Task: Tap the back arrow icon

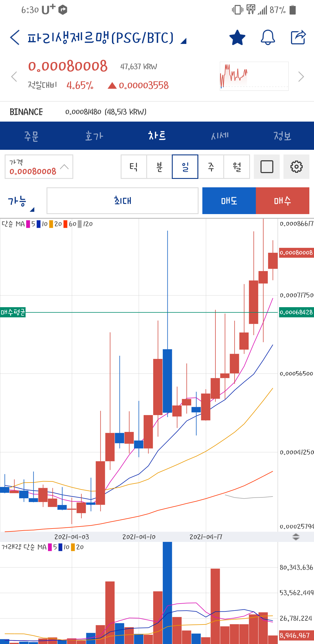Action: (15, 38)
